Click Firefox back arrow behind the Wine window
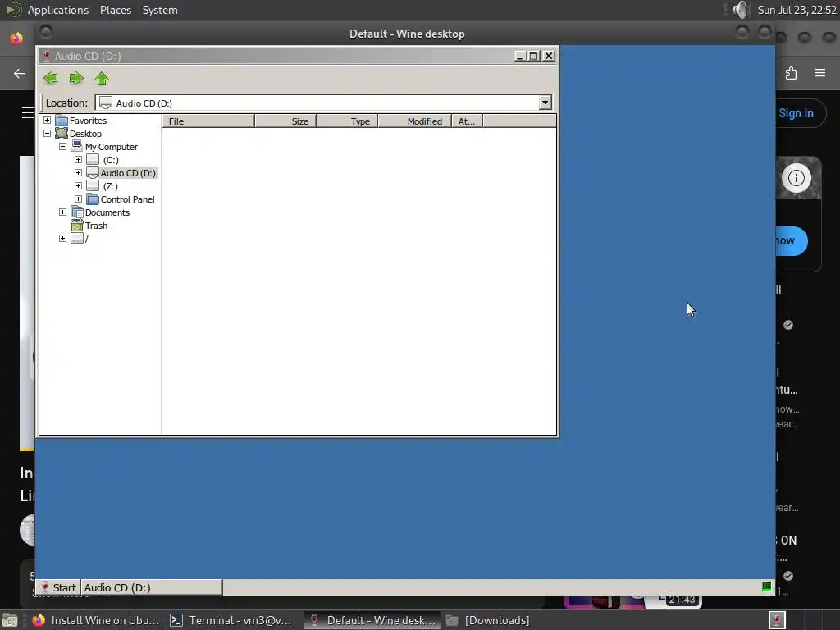The height and width of the screenshot is (630, 840). pos(20,73)
